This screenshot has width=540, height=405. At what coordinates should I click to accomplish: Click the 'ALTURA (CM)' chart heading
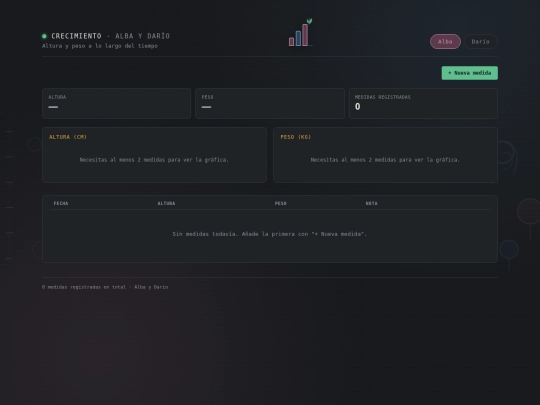[x=68, y=137]
